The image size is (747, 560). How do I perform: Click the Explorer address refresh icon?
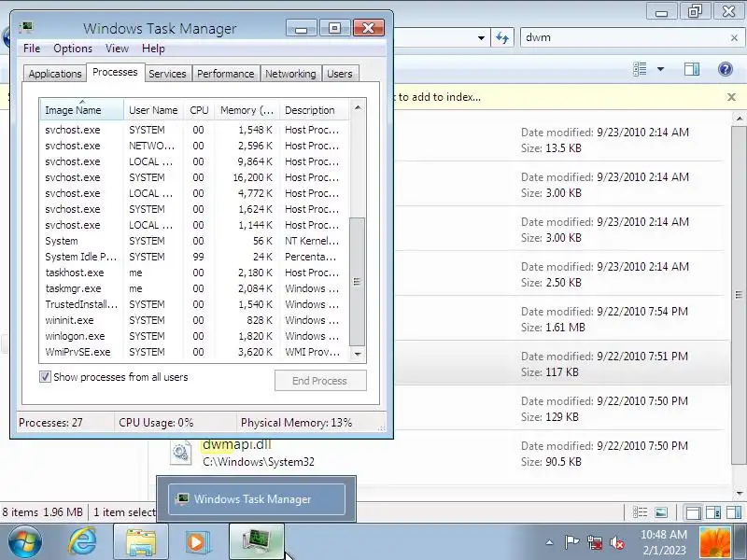[502, 37]
